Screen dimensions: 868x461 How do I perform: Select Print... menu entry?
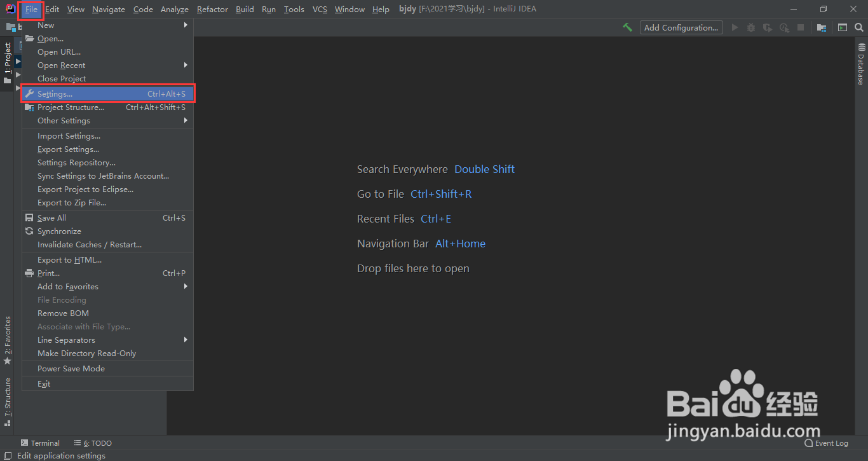click(x=107, y=273)
